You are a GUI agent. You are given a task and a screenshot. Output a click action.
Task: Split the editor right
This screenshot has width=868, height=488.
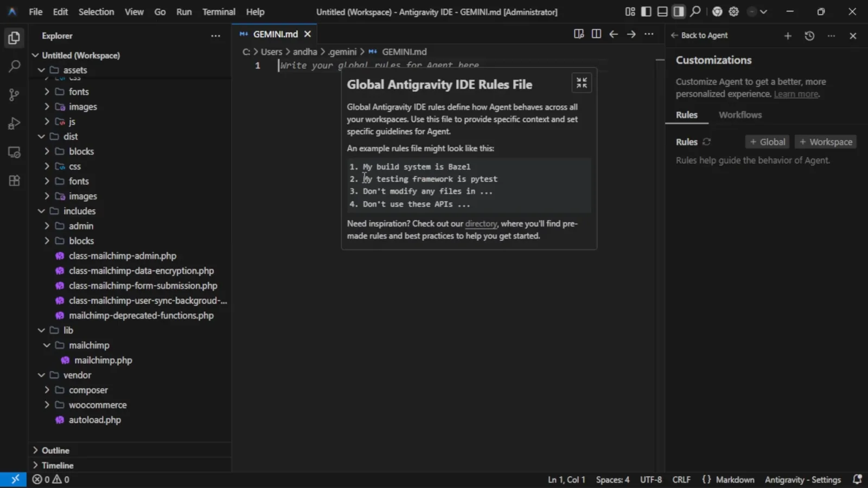click(x=596, y=34)
